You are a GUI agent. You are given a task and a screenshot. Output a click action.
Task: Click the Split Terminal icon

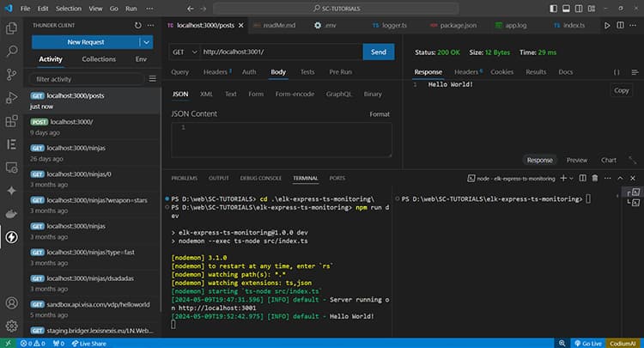click(x=580, y=178)
